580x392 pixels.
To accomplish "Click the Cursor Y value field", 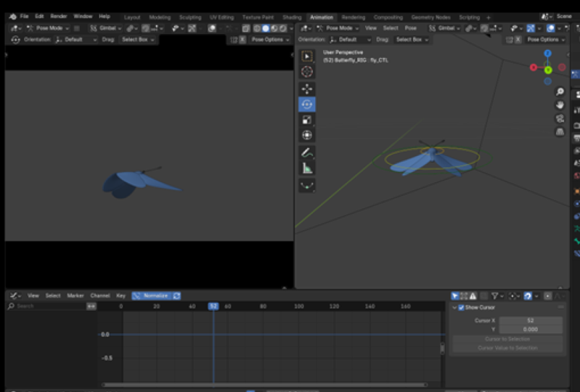I will (531, 329).
